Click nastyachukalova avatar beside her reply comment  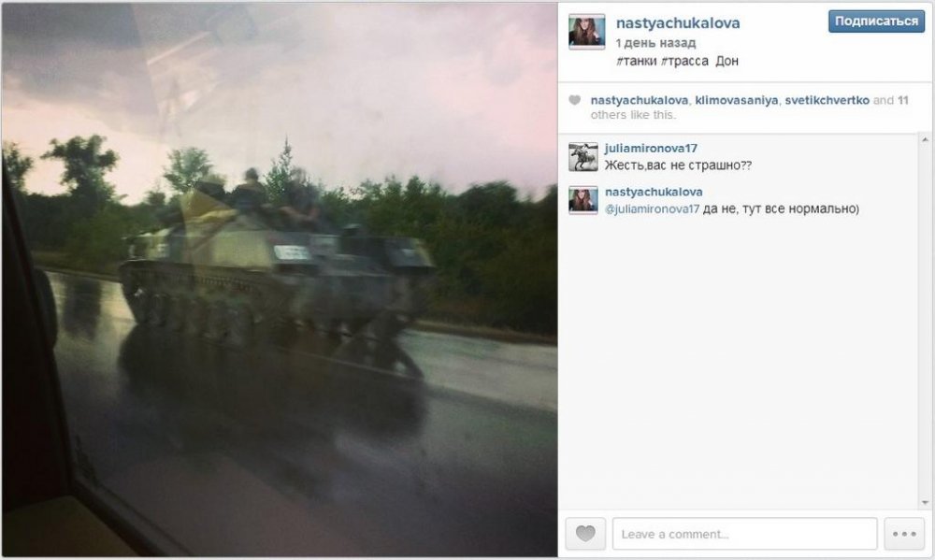click(x=583, y=200)
